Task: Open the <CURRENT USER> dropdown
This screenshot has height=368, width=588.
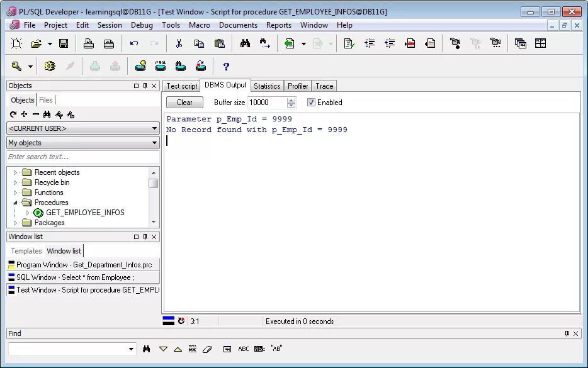Action: pos(83,128)
